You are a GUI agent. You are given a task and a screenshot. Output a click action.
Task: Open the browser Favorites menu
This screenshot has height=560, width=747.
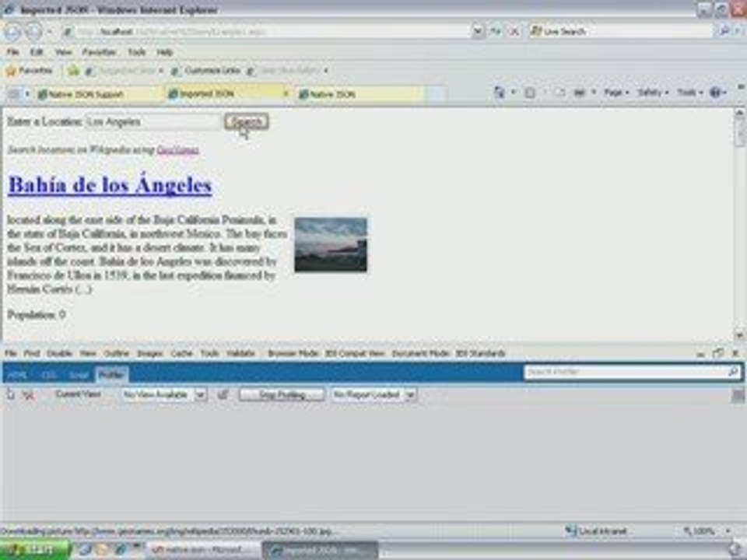coord(99,52)
